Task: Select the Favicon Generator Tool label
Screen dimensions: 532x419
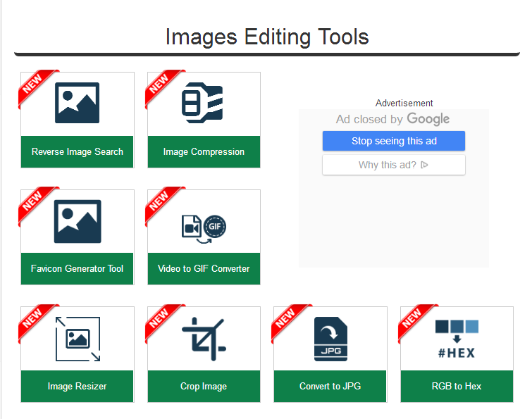Action: (x=77, y=269)
